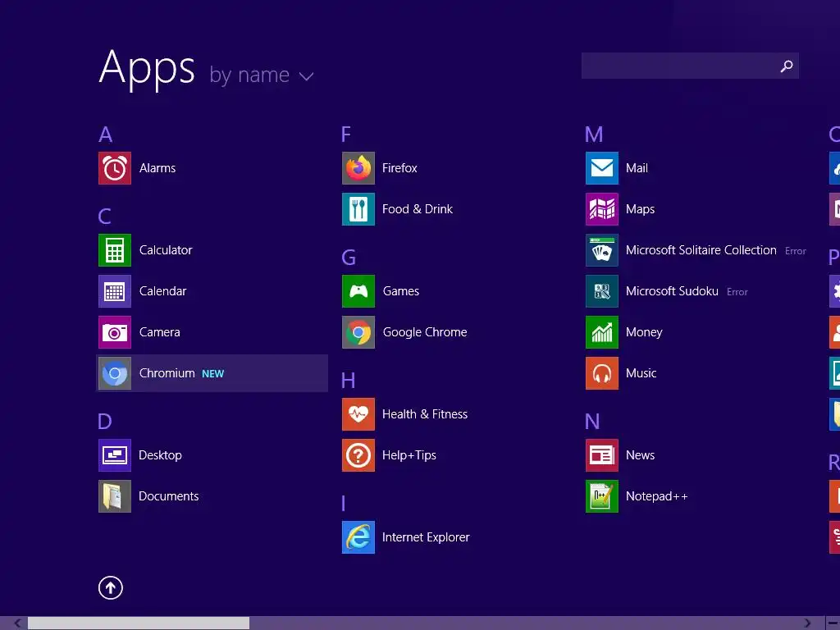Click the 'Notepad++' label text

pyautogui.click(x=657, y=496)
